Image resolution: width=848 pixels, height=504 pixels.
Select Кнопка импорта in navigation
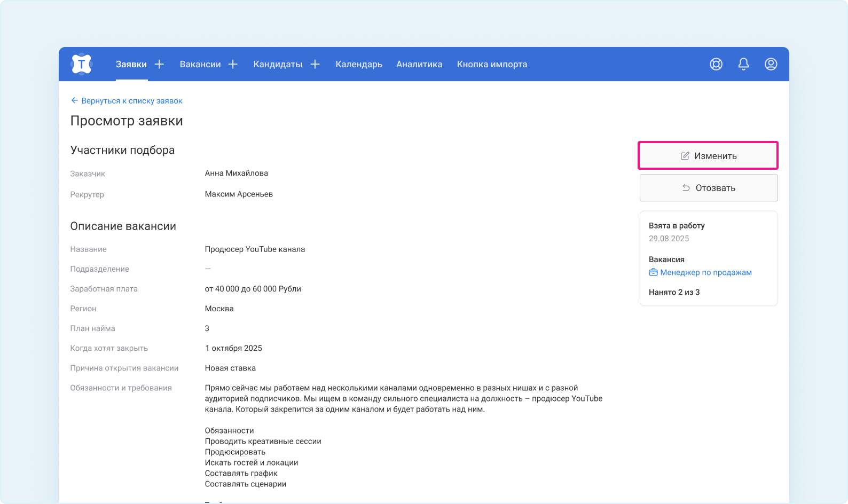tap(492, 65)
